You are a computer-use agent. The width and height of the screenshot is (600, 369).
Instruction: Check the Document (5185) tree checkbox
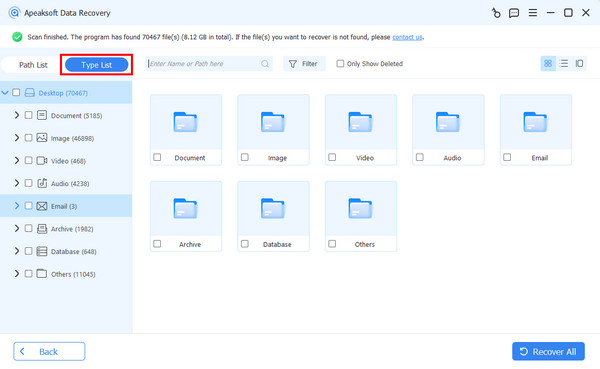(x=28, y=115)
